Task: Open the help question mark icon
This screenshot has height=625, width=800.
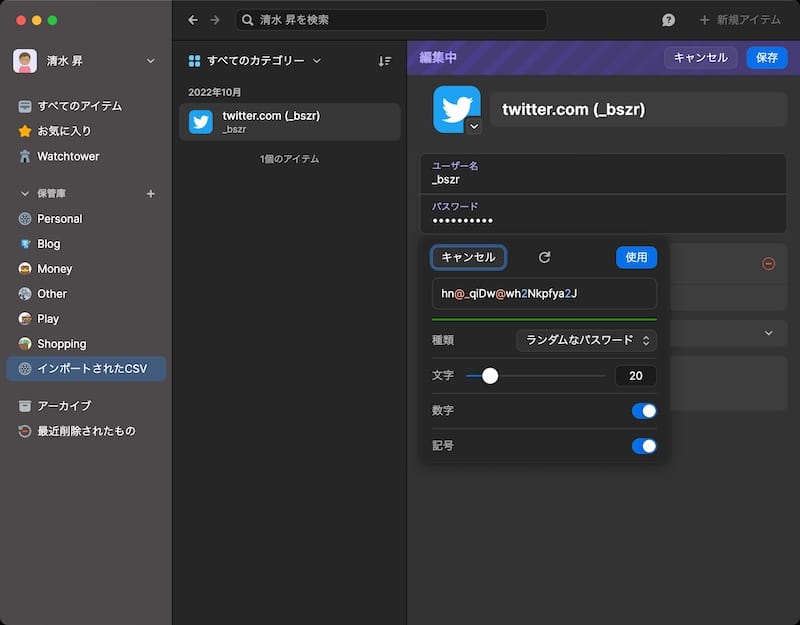Action: click(668, 20)
